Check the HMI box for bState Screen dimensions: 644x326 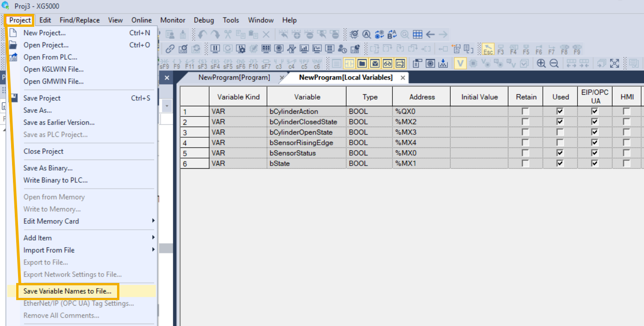(x=626, y=163)
